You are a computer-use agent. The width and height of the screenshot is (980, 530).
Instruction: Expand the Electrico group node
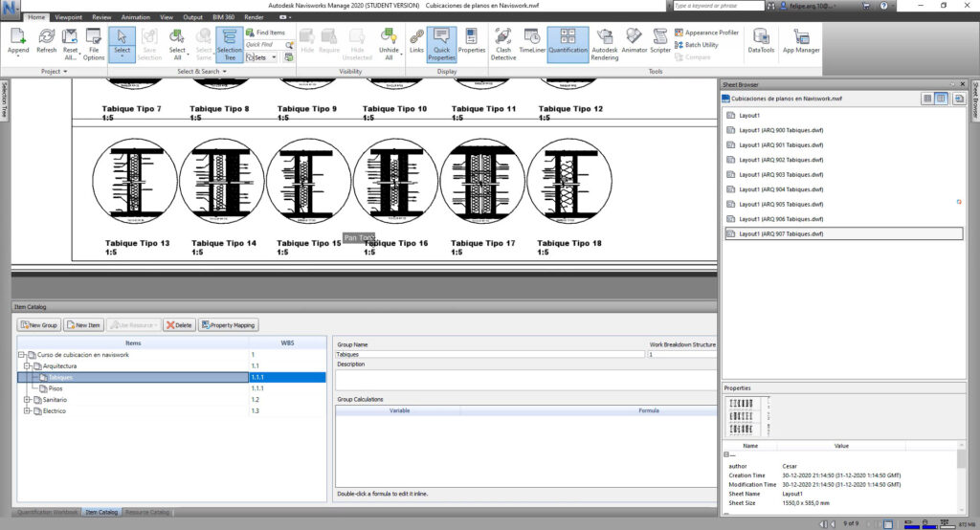coord(27,411)
